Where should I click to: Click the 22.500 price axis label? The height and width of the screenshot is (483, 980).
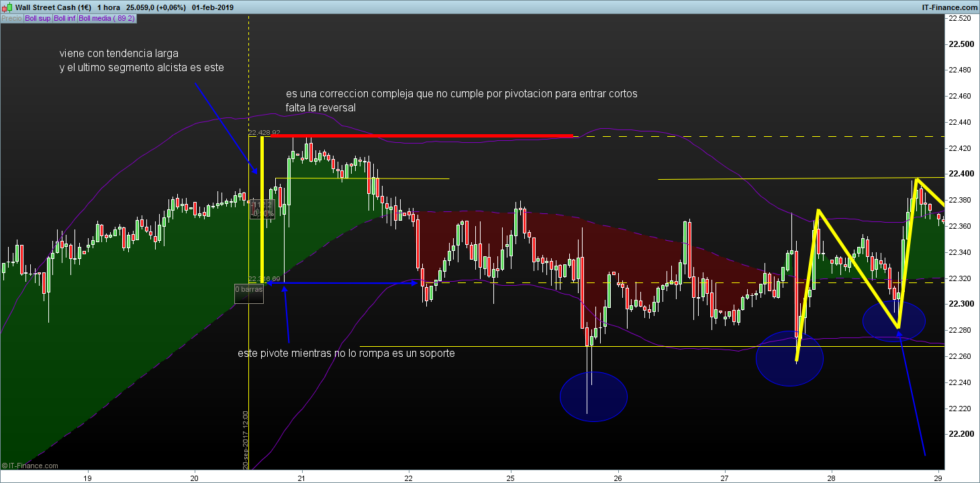[960, 44]
